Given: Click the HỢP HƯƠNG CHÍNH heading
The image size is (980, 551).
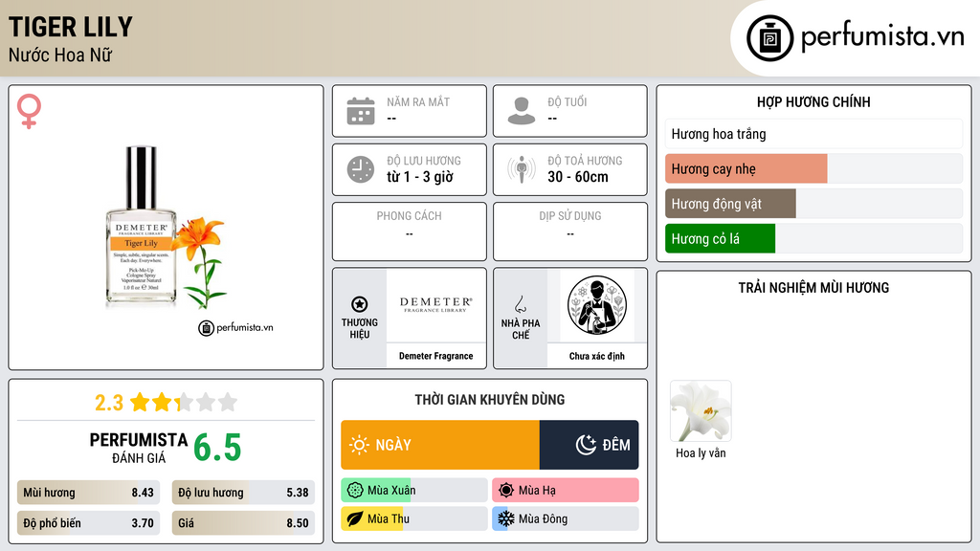Looking at the screenshot, I should tap(813, 101).
